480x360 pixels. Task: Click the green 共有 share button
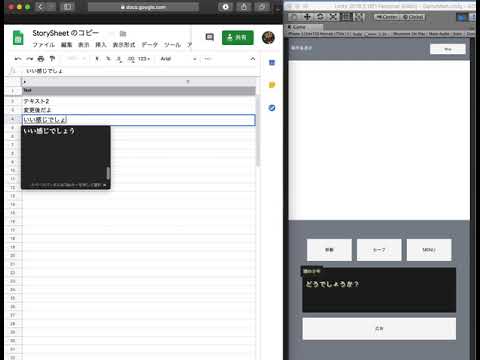coord(238,37)
